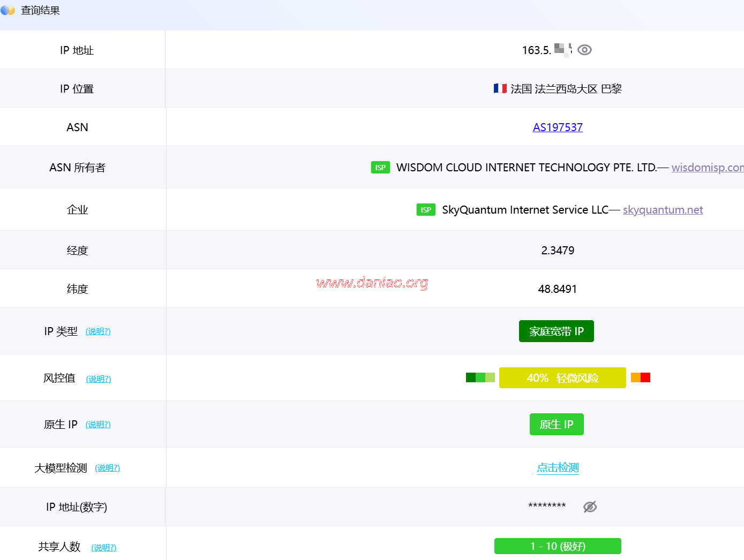Reveal the masked IP address with the eye icon
This screenshot has height=560, width=744.
(x=584, y=50)
